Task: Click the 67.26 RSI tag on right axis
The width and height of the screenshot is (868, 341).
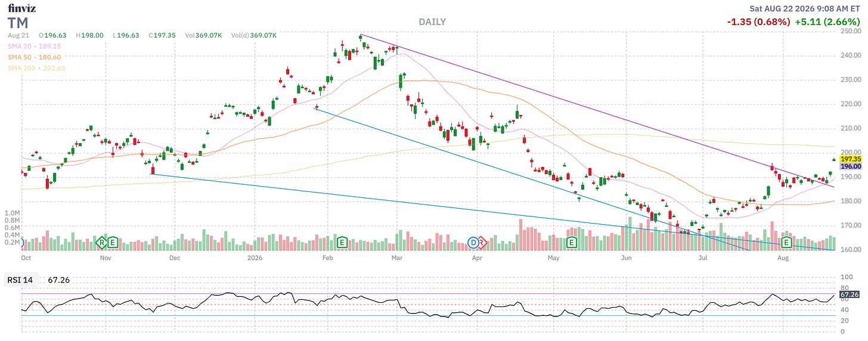Action: pyautogui.click(x=848, y=294)
